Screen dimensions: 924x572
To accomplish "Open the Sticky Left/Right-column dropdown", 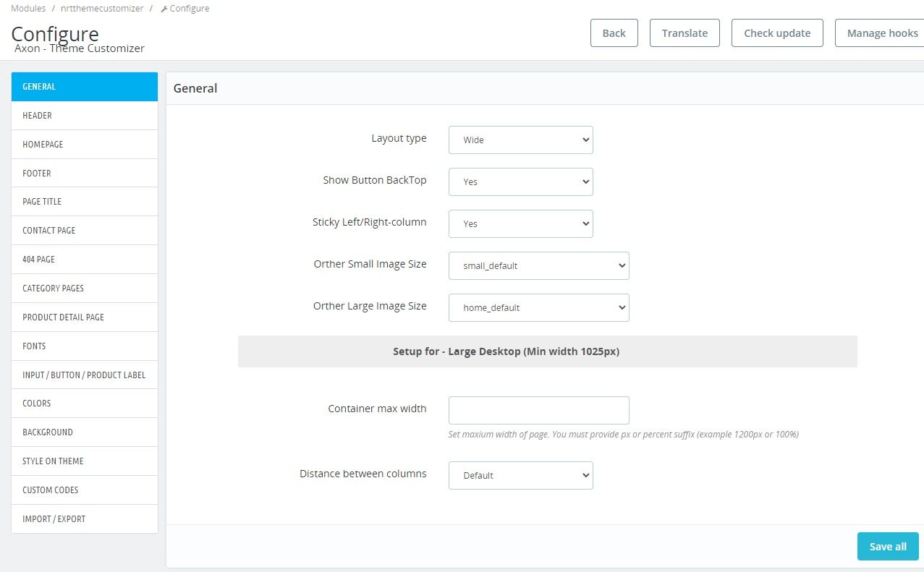I will 520,223.
